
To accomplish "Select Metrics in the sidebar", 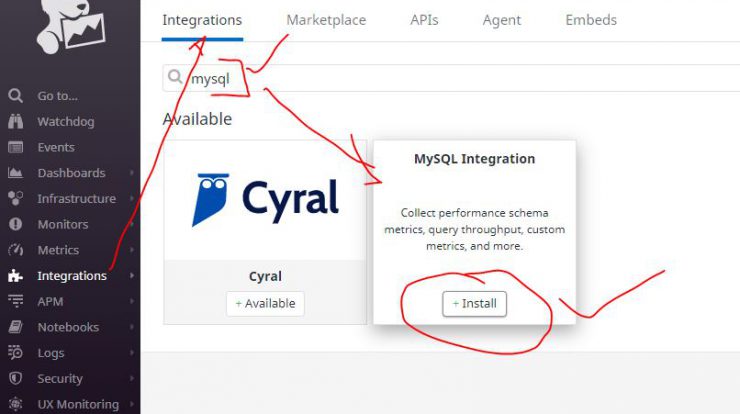I will coord(58,250).
